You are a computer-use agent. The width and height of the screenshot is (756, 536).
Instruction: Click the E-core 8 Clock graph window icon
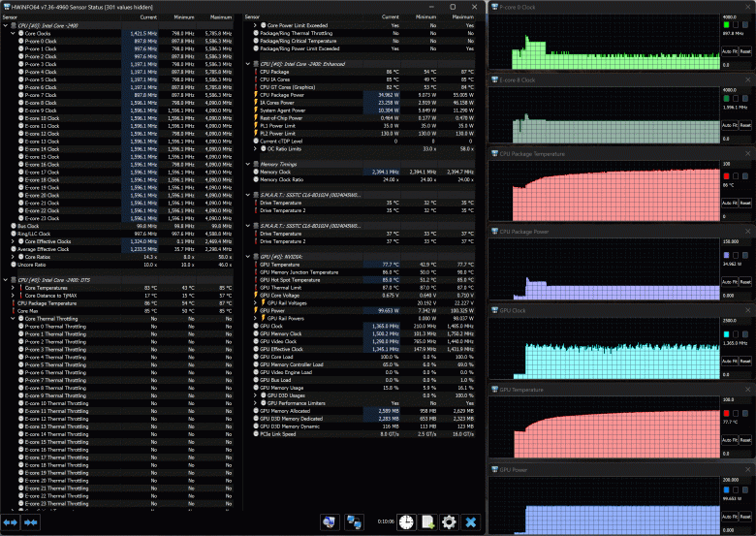coord(494,80)
